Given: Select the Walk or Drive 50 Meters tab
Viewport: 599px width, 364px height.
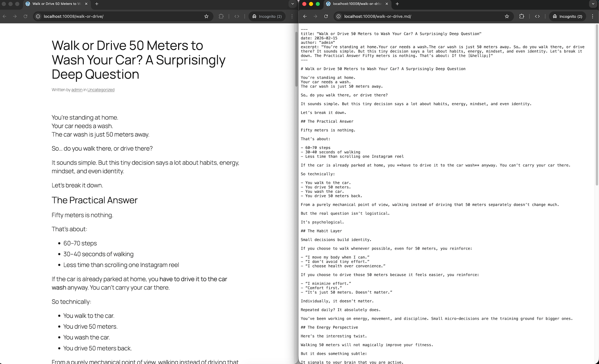Looking at the screenshot, I should tap(56, 4).
